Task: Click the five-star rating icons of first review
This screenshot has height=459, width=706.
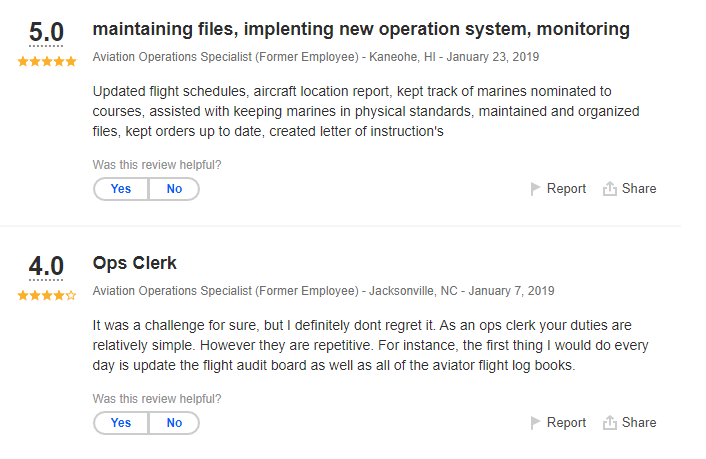Action: coord(46,62)
